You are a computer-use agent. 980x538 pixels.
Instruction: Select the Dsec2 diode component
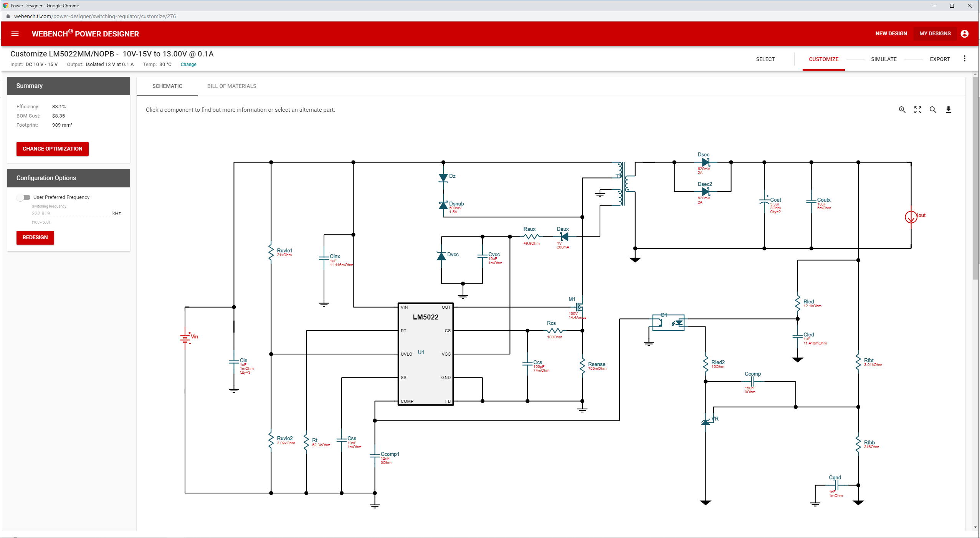click(705, 191)
